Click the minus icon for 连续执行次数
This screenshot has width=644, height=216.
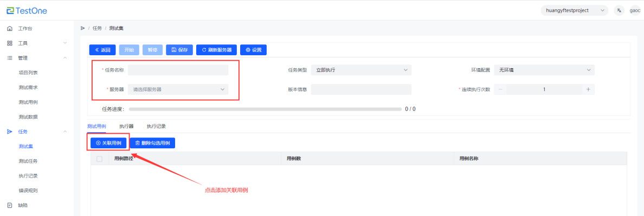point(500,89)
